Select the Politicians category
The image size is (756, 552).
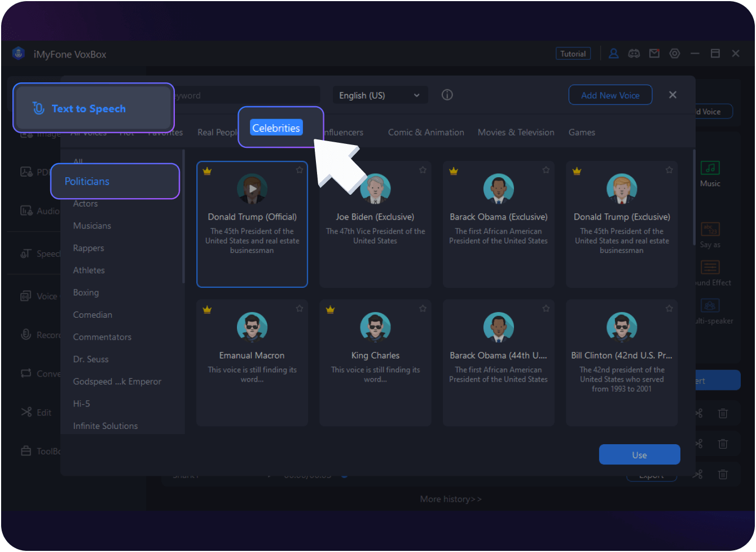click(87, 181)
